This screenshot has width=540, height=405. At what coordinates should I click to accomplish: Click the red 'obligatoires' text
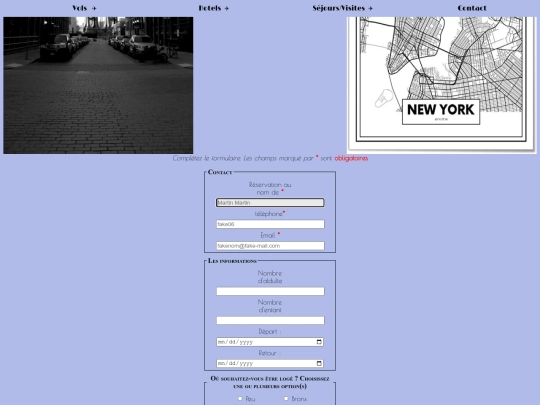pyautogui.click(x=351, y=158)
